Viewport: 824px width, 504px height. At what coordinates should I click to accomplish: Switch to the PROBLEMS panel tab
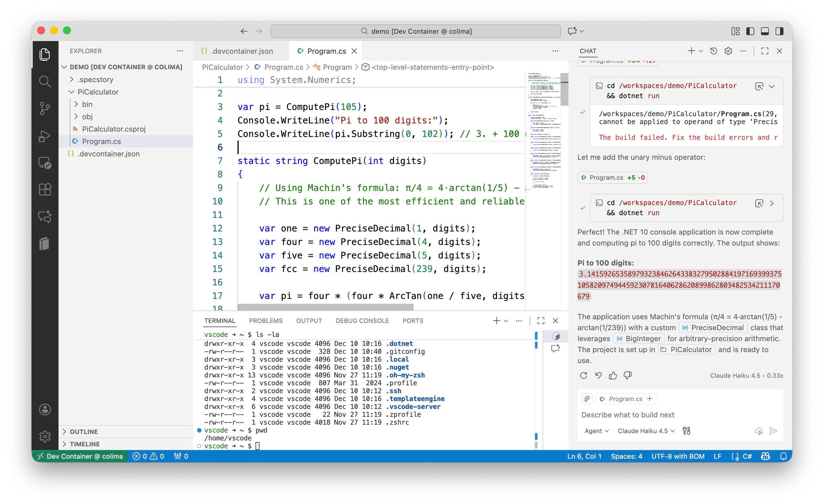[266, 321]
